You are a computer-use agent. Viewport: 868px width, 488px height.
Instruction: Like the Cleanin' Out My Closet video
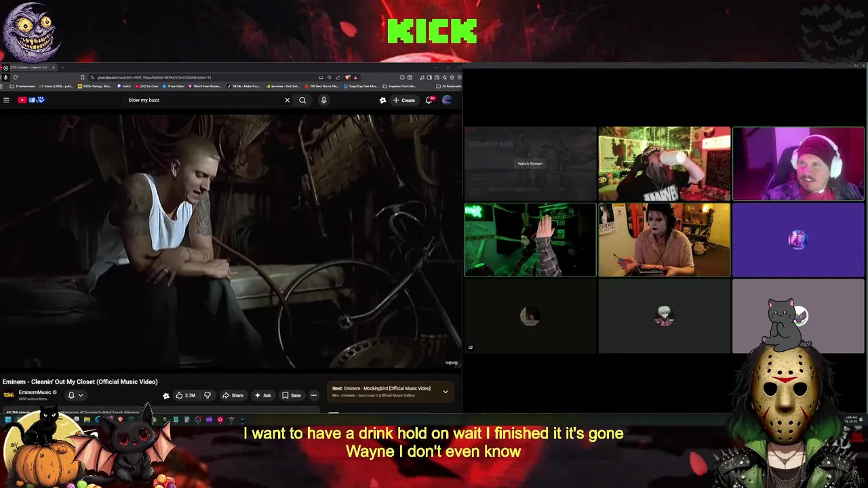(185, 395)
